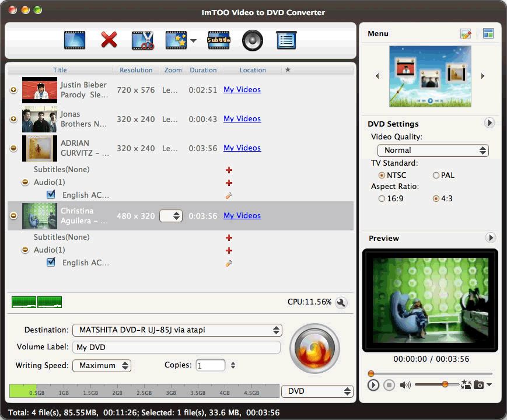Collapse the ADRIAN GURVITZ video item
Viewport: 507px width, 420px height.
13,148
